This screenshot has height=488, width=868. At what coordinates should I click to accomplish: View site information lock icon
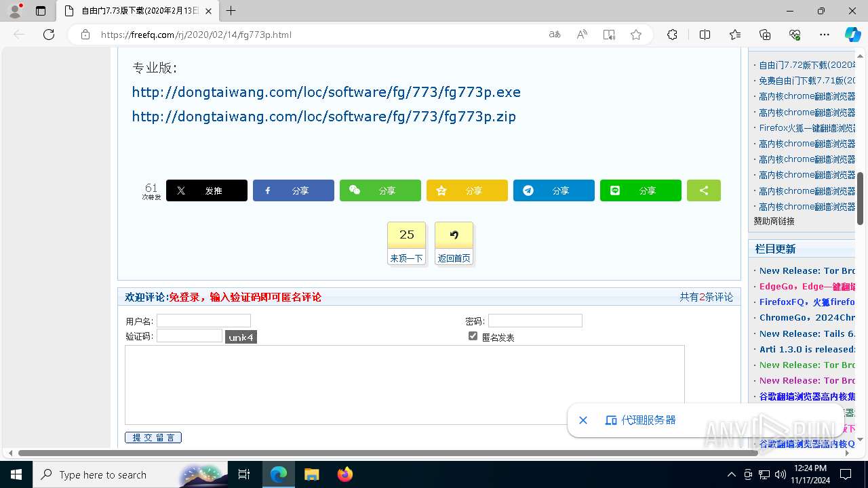[x=85, y=35]
